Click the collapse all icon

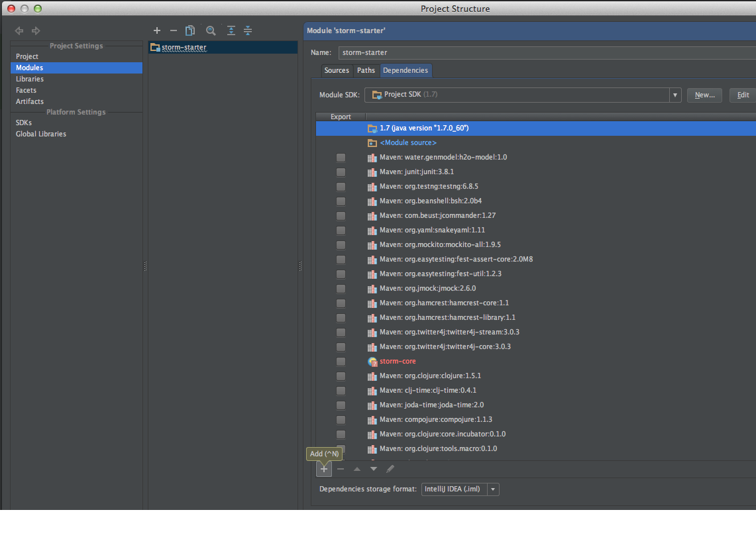(248, 30)
